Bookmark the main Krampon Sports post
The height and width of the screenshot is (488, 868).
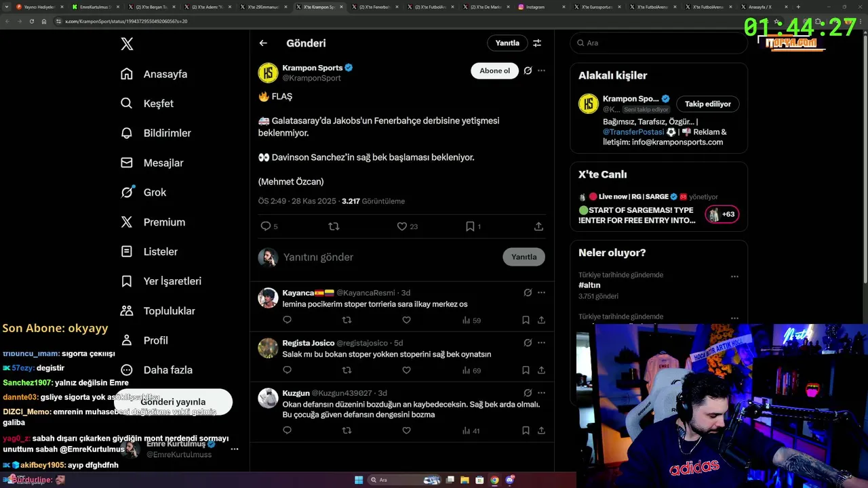pyautogui.click(x=470, y=226)
